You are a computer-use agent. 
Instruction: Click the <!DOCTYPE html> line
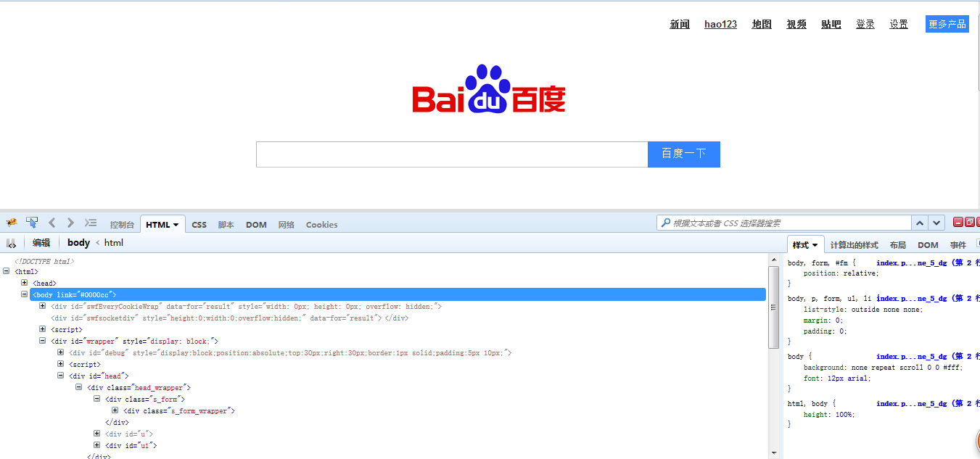point(44,260)
